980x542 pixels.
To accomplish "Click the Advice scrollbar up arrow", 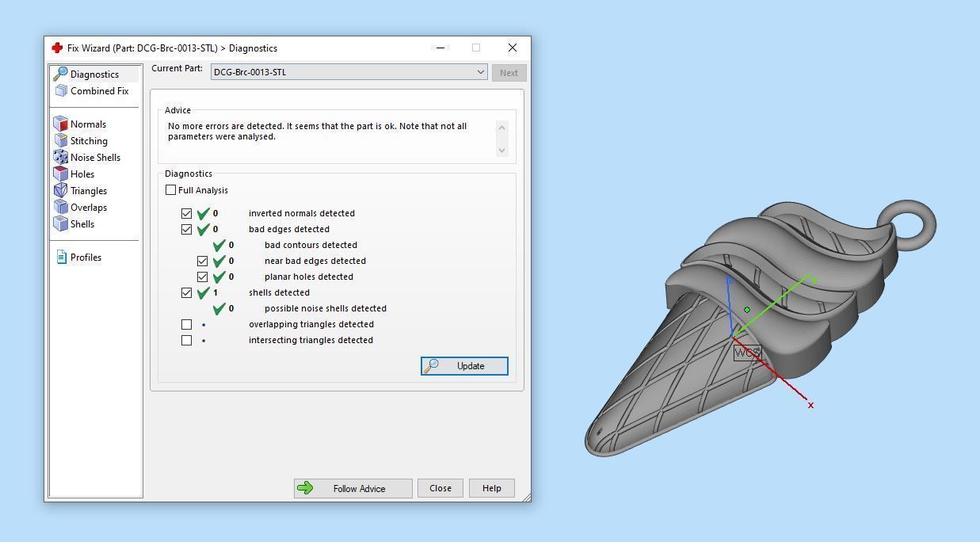I will (501, 127).
